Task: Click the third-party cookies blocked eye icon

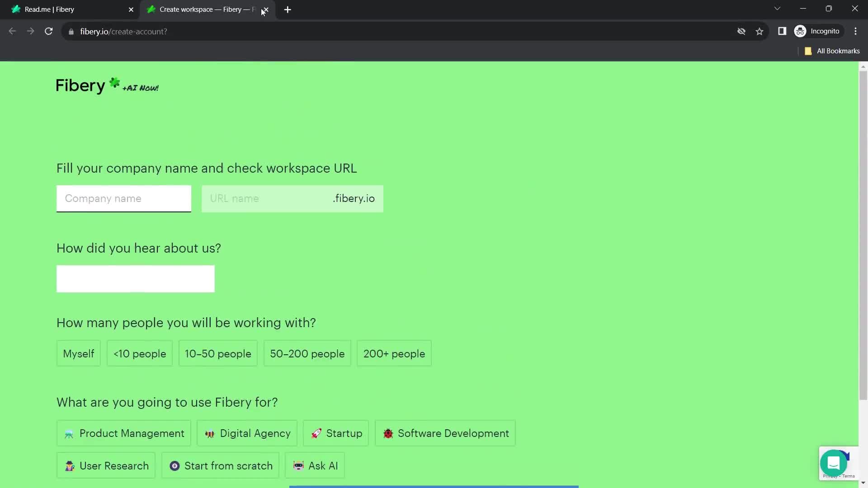Action: click(x=741, y=31)
